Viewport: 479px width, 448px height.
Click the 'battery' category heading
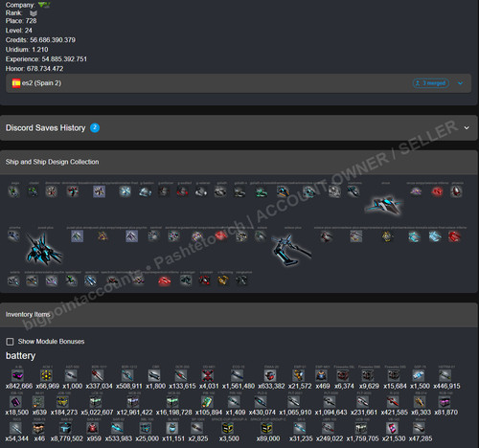coord(20,356)
